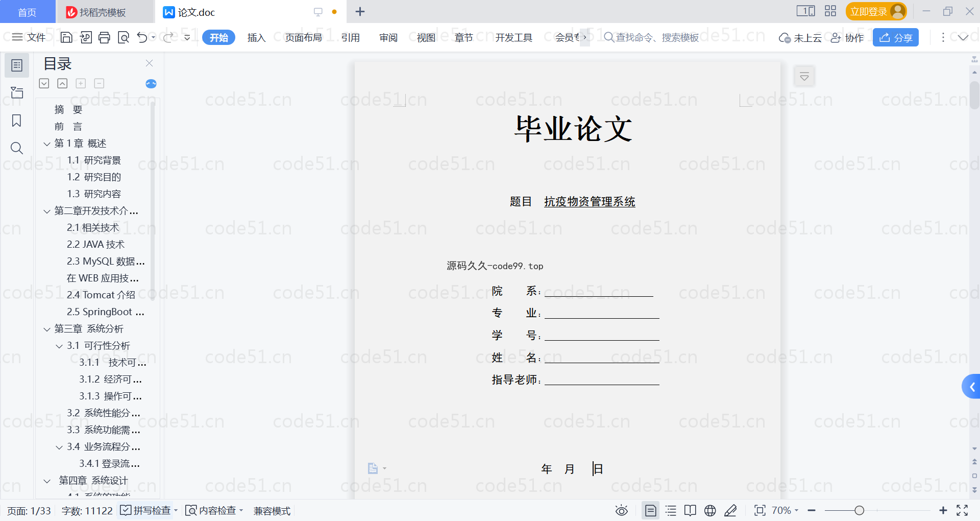Open the 70% zoom level dropdown

coord(785,510)
